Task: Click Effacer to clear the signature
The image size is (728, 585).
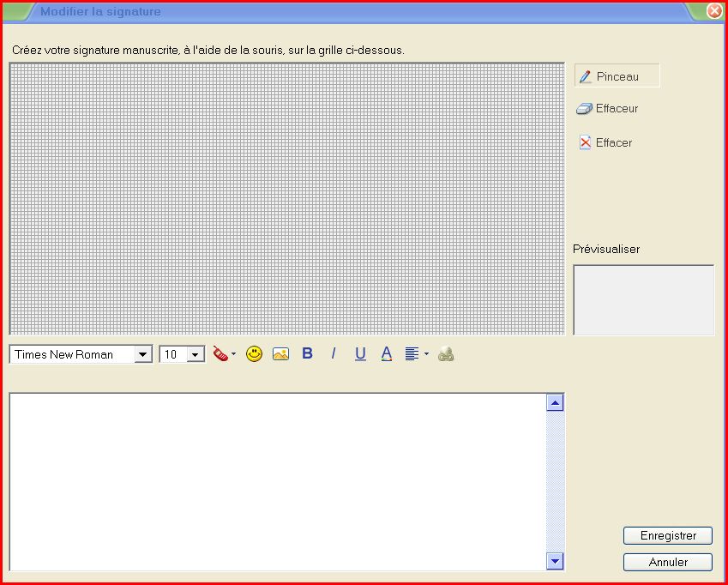Action: coord(605,142)
